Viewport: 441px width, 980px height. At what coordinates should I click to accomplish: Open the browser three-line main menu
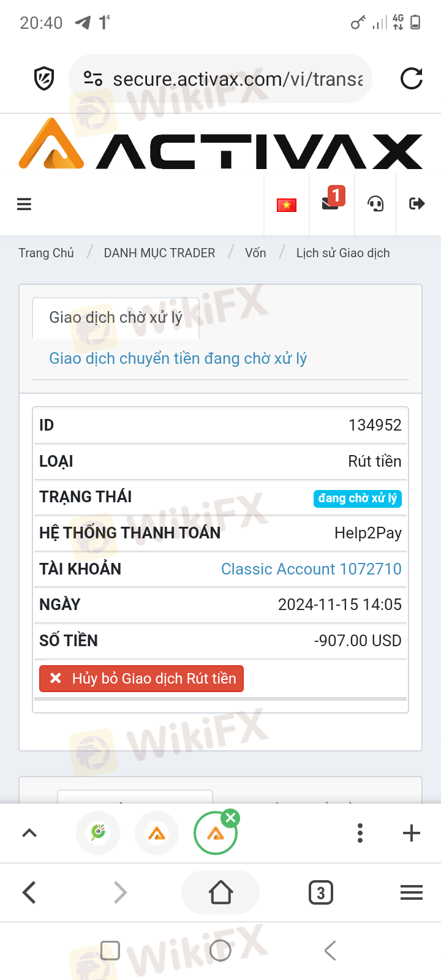[412, 893]
